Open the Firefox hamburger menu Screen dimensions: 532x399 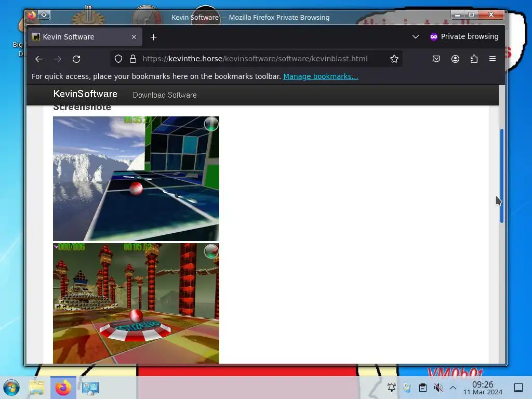pyautogui.click(x=493, y=59)
